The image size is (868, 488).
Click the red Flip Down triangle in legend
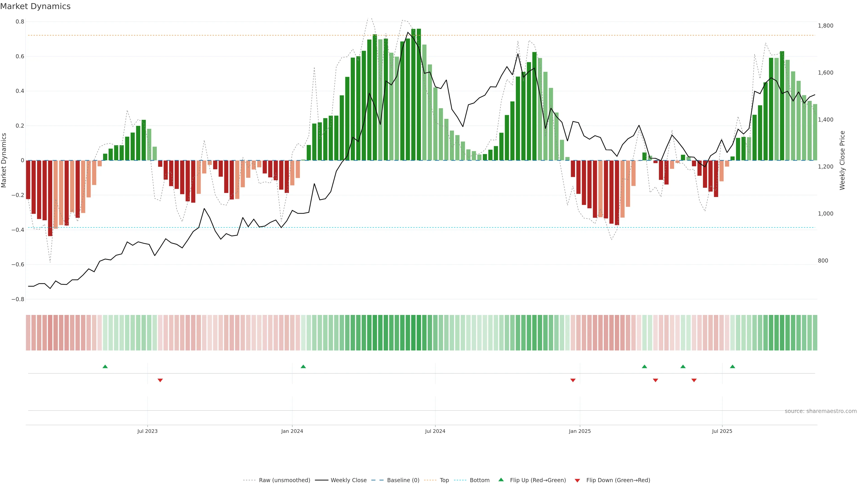click(577, 481)
